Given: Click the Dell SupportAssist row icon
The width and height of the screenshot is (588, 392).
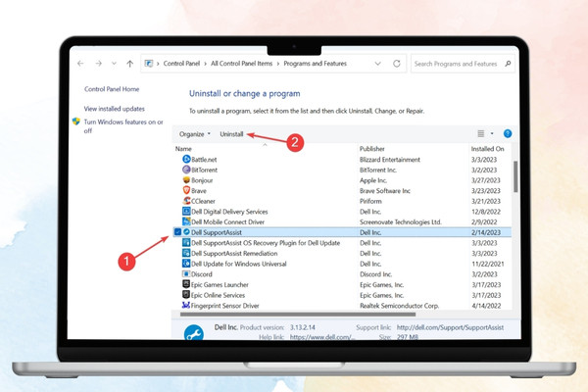Looking at the screenshot, I should [x=186, y=232].
